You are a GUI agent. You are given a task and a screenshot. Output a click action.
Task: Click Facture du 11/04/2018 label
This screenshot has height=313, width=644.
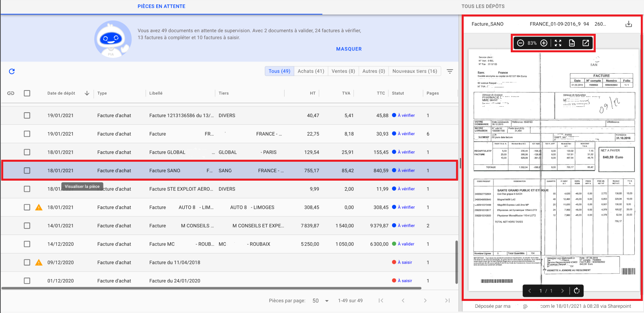click(x=175, y=262)
